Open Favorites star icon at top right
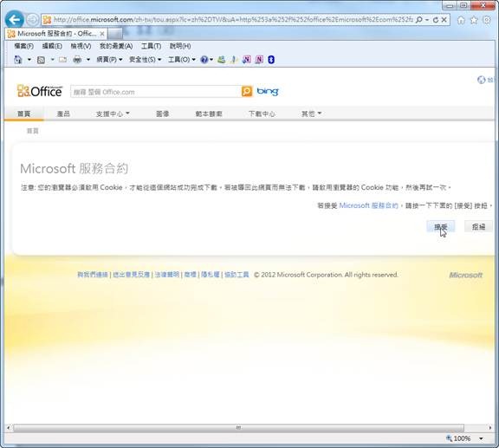 coord(474,20)
